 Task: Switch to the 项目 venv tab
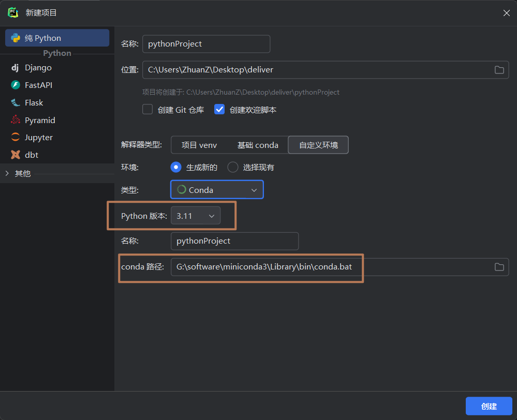[199, 145]
